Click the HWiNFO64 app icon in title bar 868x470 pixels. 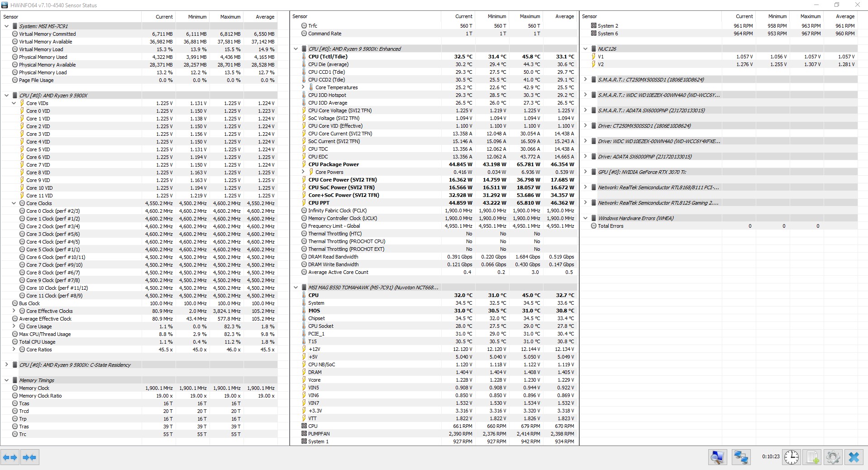click(5, 5)
